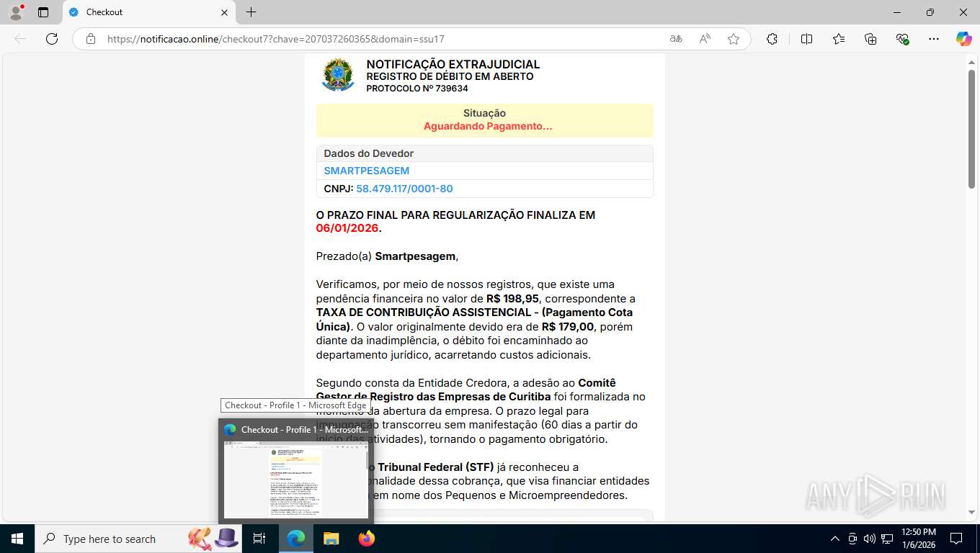Open Settings and more ellipsis menu
This screenshot has width=980, height=553.
click(x=934, y=39)
